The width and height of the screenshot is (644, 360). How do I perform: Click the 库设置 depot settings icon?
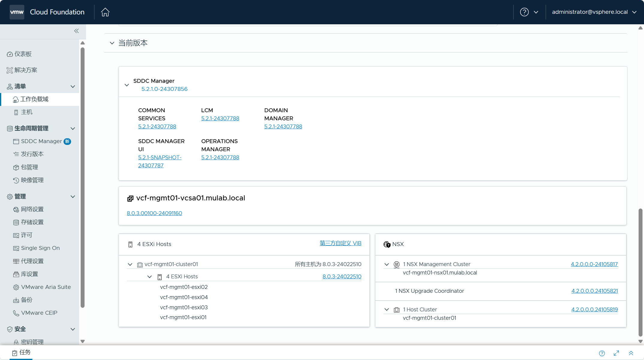point(16,274)
